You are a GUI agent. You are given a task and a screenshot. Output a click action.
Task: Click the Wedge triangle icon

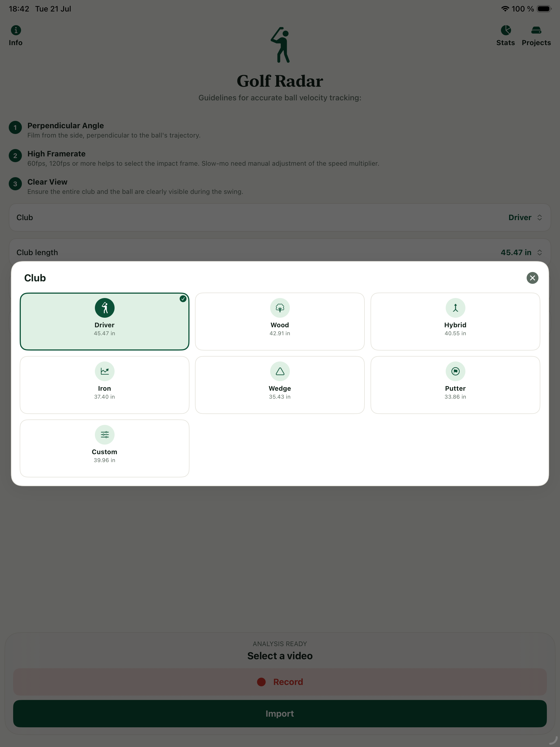coord(280,372)
